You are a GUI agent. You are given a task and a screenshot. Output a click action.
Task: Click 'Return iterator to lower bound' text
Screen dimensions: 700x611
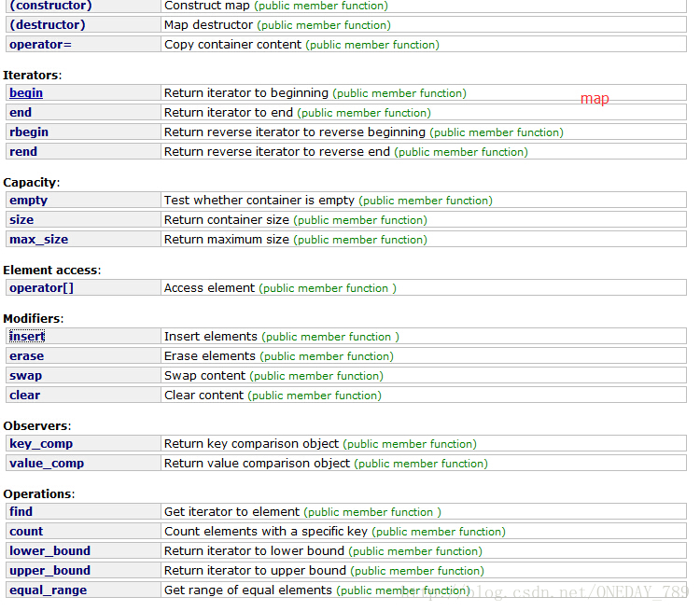click(x=255, y=550)
